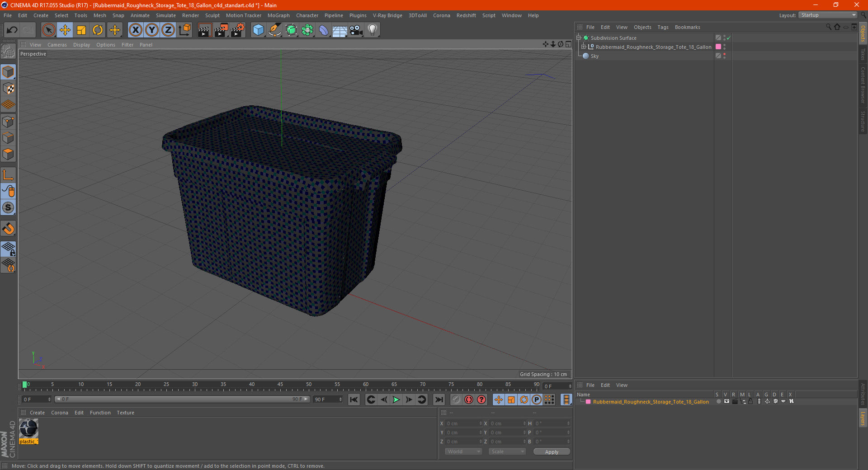
Task: Add a Light object
Action: 372,30
